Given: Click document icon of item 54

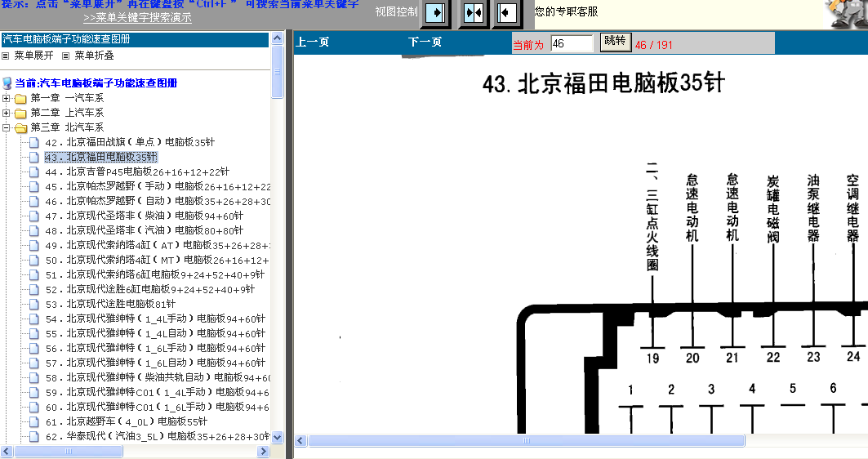Looking at the screenshot, I should click(34, 319).
